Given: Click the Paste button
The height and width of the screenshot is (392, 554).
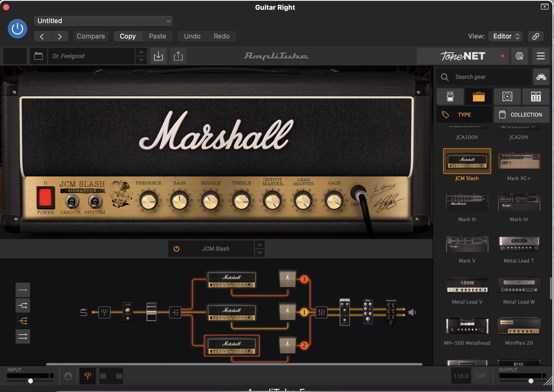Looking at the screenshot, I should [158, 36].
